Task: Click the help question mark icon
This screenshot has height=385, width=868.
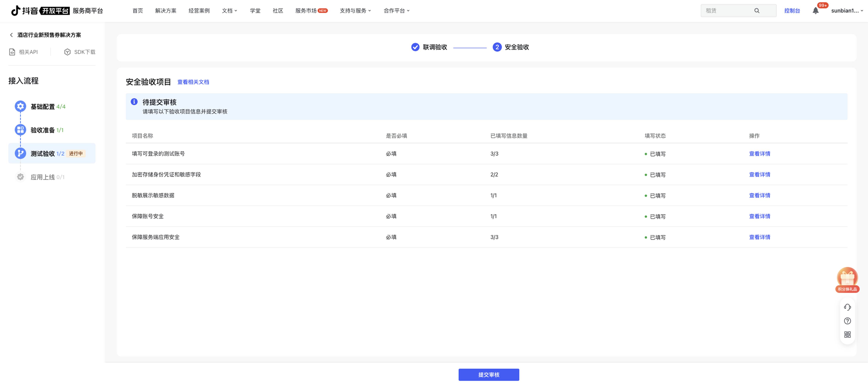Action: tap(847, 321)
